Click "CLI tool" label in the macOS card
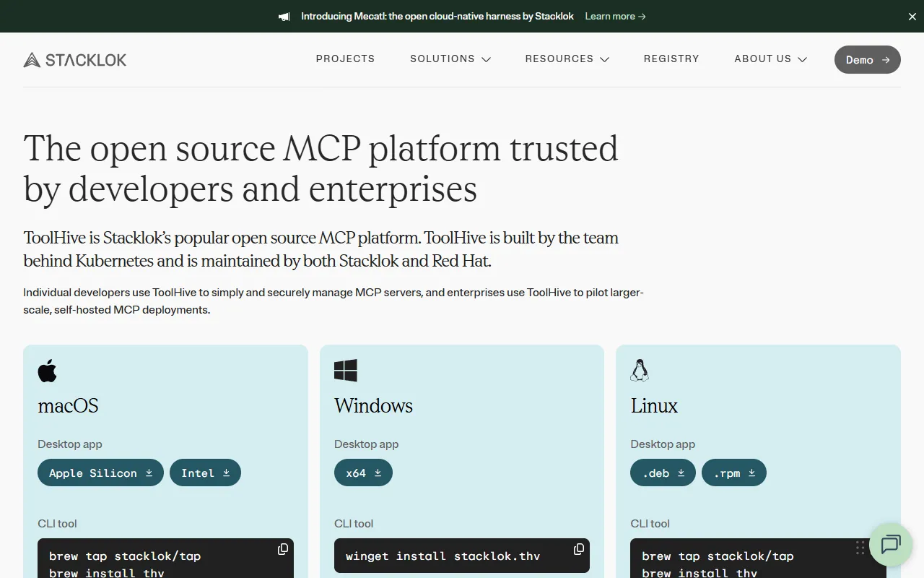The width and height of the screenshot is (924, 578). tap(57, 524)
